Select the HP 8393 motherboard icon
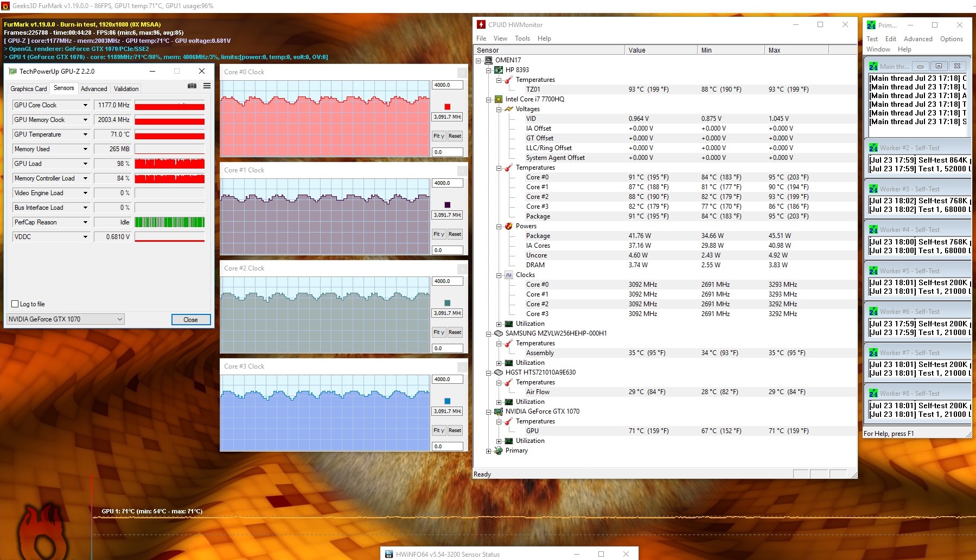The width and height of the screenshot is (976, 560). (499, 70)
